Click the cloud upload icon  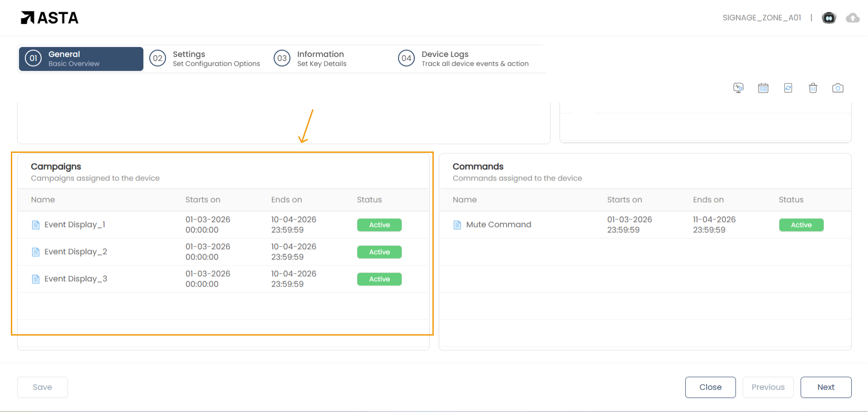click(x=853, y=18)
